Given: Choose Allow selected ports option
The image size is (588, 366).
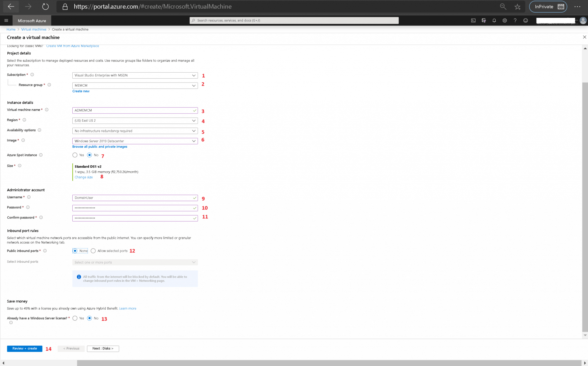Looking at the screenshot, I should (93, 251).
